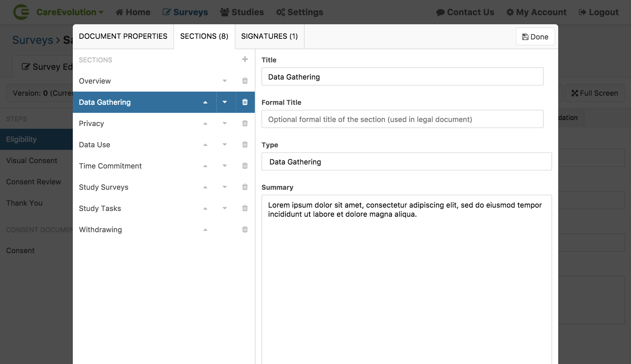
Task: Move the Data Use section down
Action: [x=224, y=145]
